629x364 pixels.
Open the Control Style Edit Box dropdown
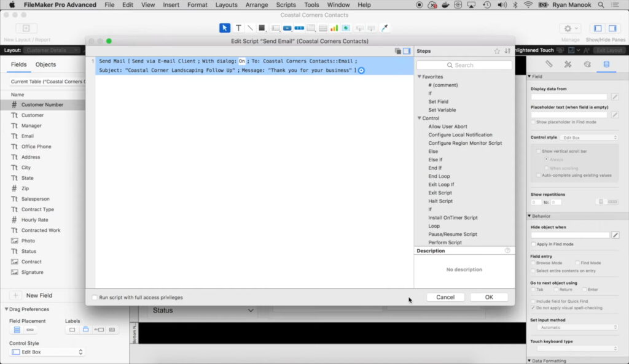coord(47,352)
